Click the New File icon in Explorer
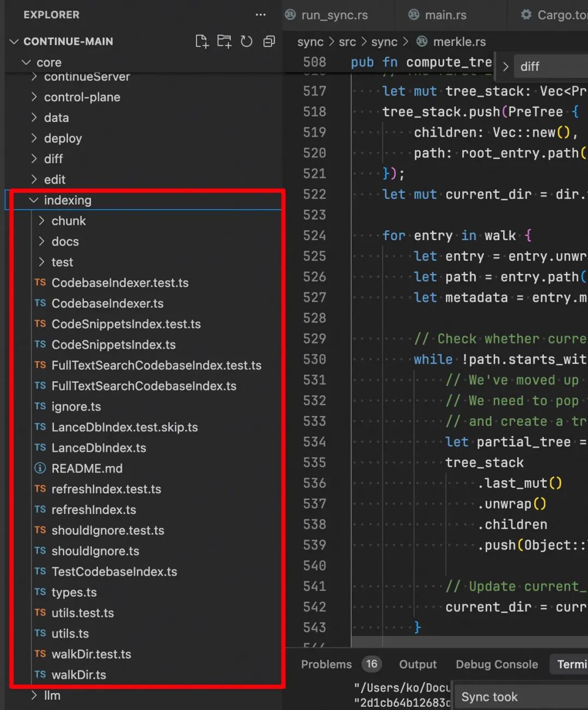Image resolution: width=588 pixels, height=710 pixels. pyautogui.click(x=202, y=41)
